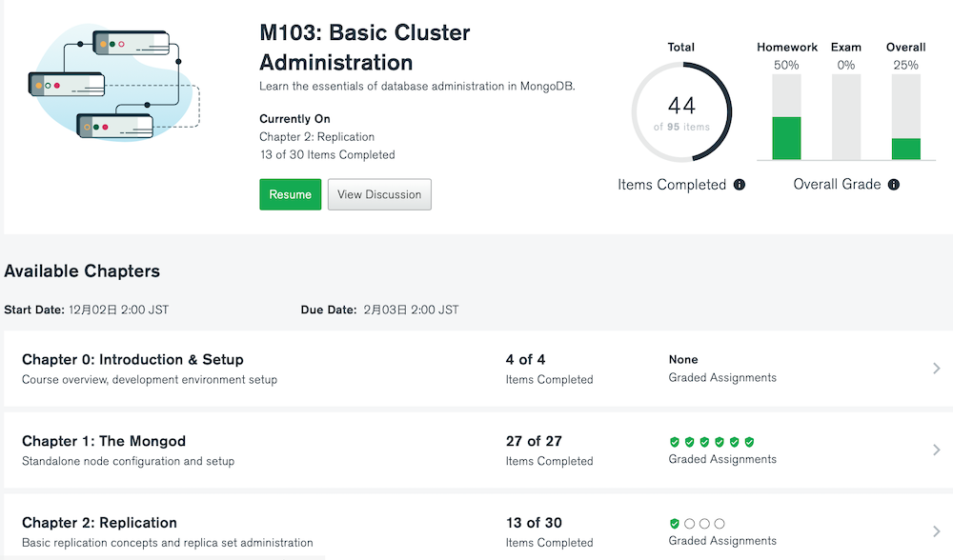Open Chapter 0: Introduction & Setup
Image resolution: width=953 pixels, height=560 pixels.
point(132,360)
